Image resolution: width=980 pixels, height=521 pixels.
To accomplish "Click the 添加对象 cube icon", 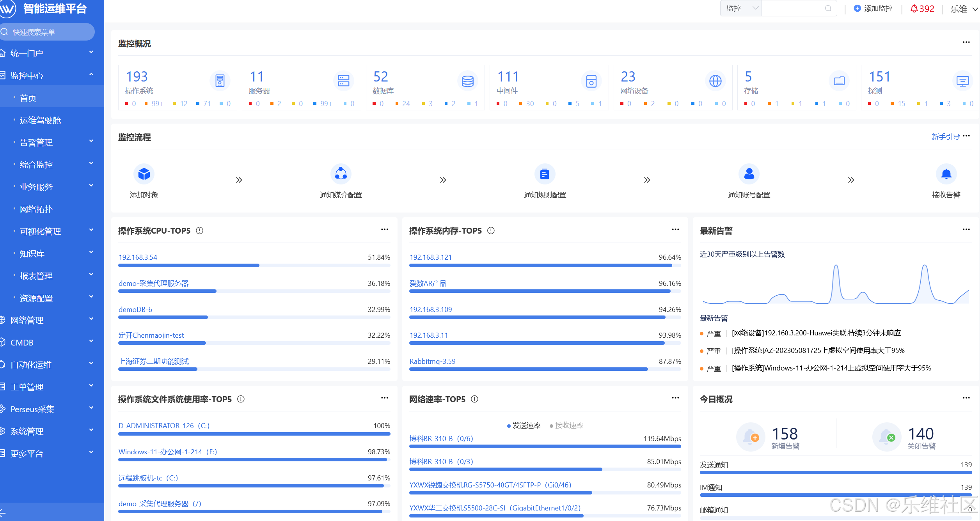I will (144, 174).
